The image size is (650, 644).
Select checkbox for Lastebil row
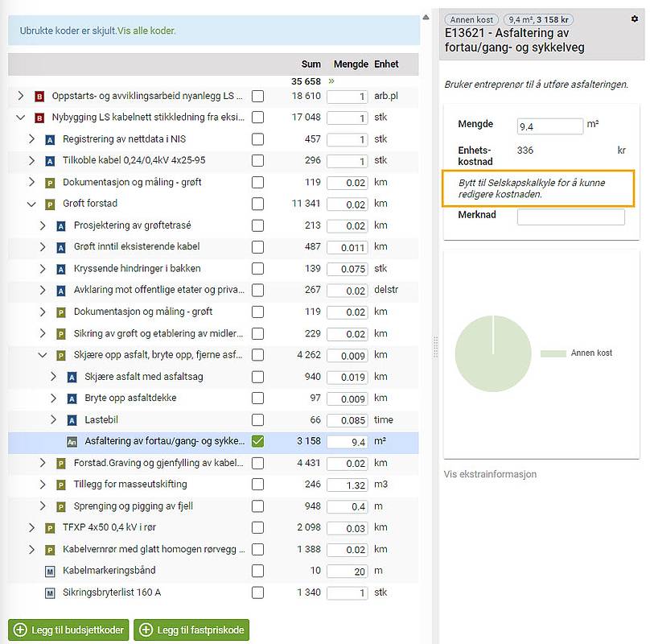(x=257, y=420)
